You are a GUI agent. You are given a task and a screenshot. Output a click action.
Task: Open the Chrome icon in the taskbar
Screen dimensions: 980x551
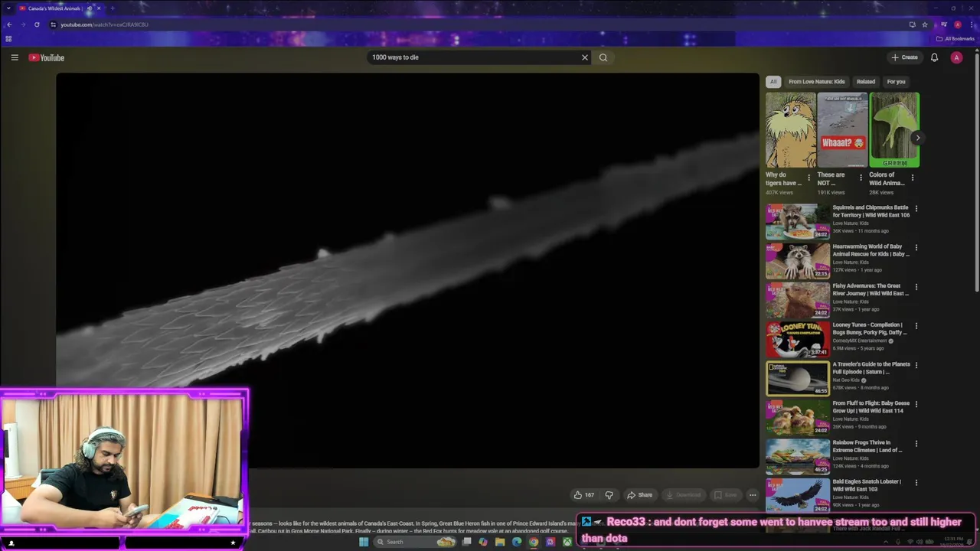[534, 542]
